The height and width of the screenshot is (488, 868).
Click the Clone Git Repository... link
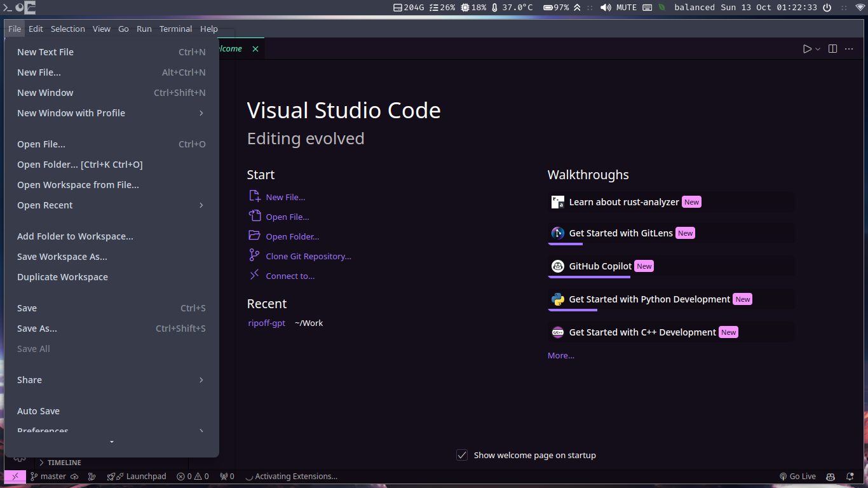point(308,256)
